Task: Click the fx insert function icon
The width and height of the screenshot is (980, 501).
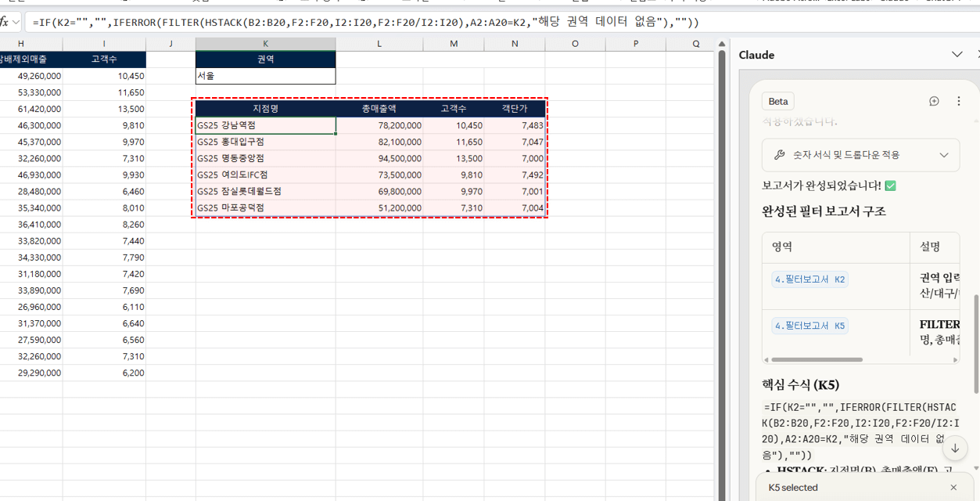Action: (x=5, y=22)
